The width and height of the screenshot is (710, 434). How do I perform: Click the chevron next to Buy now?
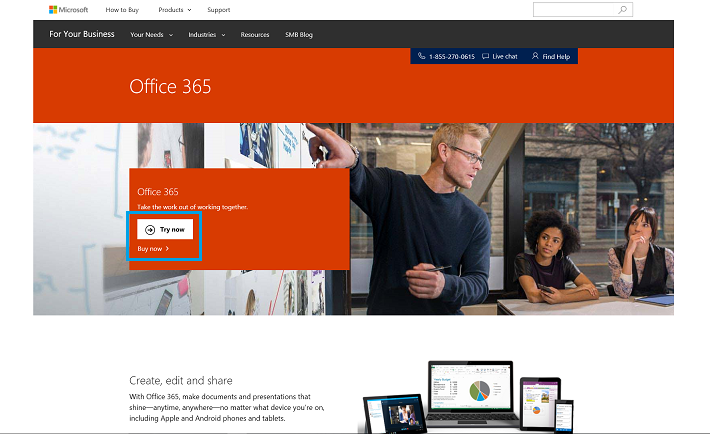pos(167,248)
